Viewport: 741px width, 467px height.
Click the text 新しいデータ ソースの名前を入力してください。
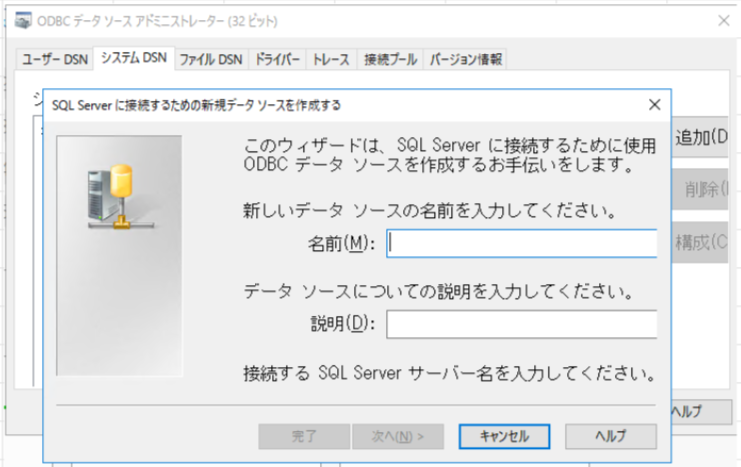tap(430, 210)
